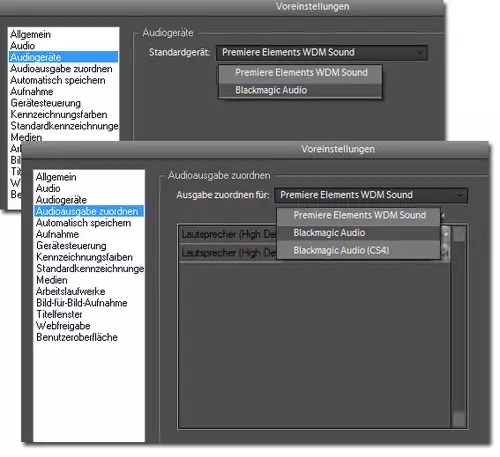Choose Blackmagic Audio in Standardgerät list
The width and height of the screenshot is (500, 457).
300,90
